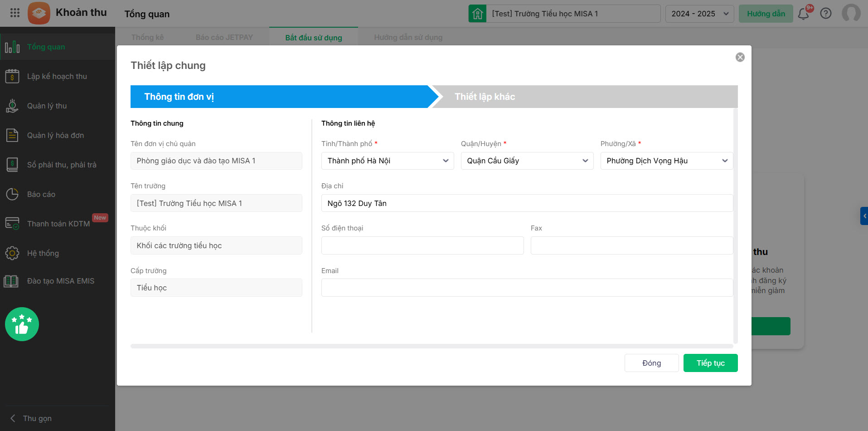Click the Quản lý thu hand-coin icon

pyautogui.click(x=12, y=106)
